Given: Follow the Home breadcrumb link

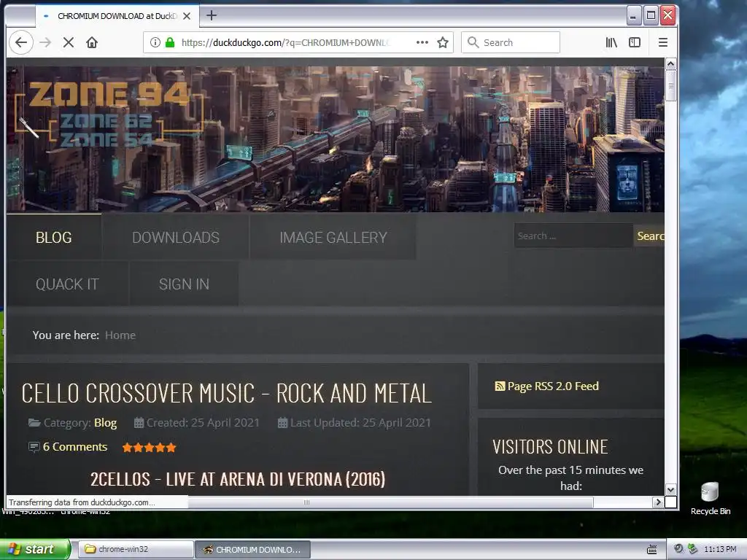Looking at the screenshot, I should click(120, 335).
